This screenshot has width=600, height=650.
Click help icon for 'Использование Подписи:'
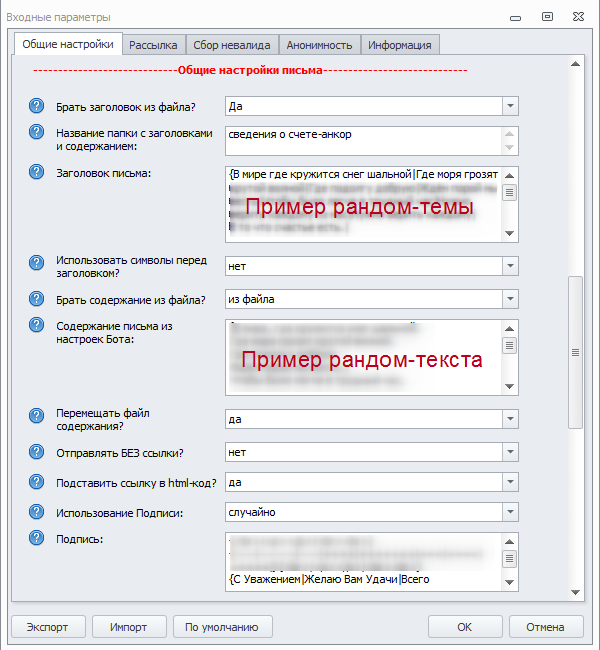pyautogui.click(x=36, y=512)
